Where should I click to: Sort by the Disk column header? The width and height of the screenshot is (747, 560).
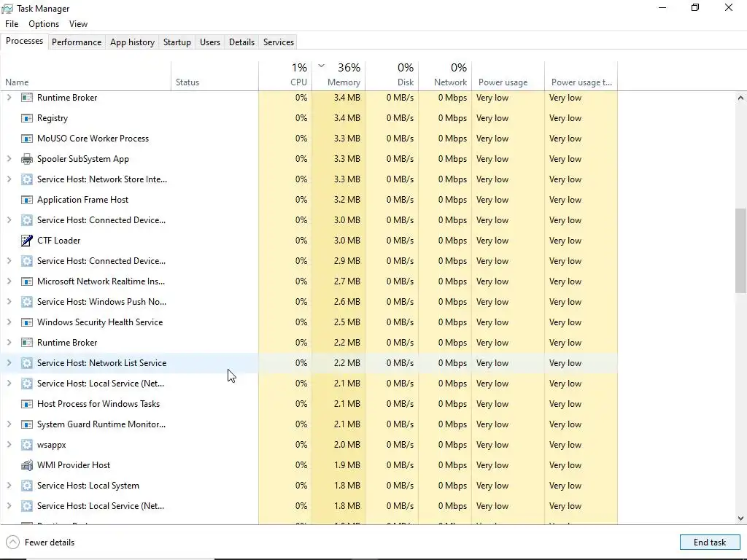tap(392, 76)
